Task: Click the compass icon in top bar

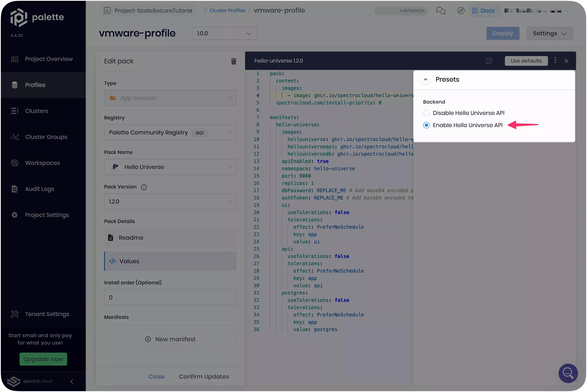Action: tap(461, 11)
